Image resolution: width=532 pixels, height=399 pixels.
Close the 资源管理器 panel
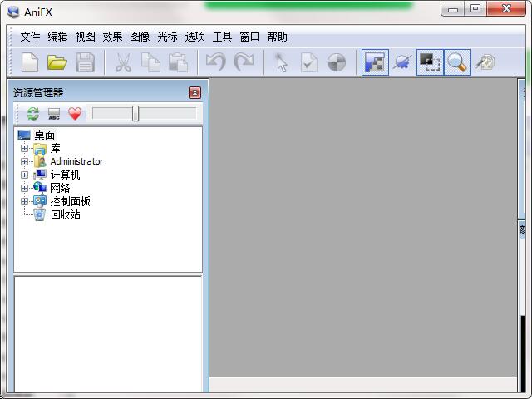pos(195,93)
